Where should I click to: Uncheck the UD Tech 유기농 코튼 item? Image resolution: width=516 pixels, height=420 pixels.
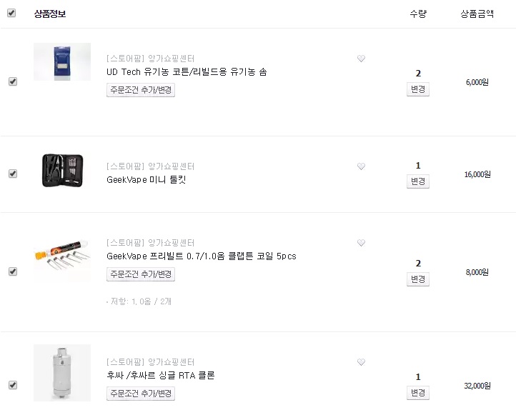[x=12, y=81]
